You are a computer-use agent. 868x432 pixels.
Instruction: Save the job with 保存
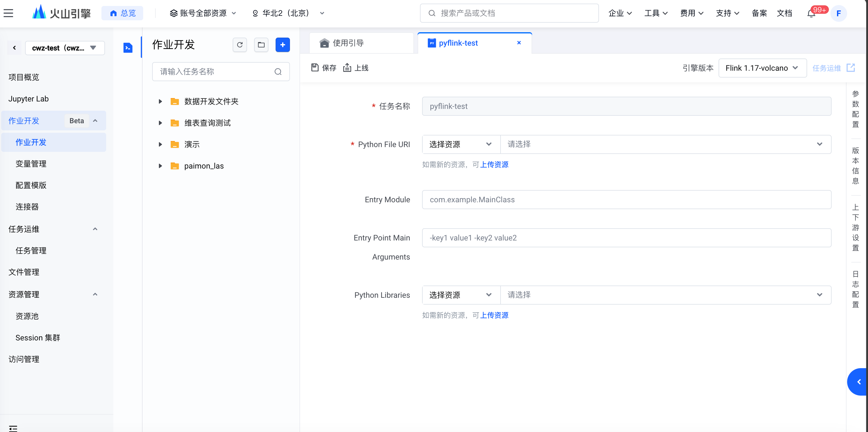click(323, 68)
